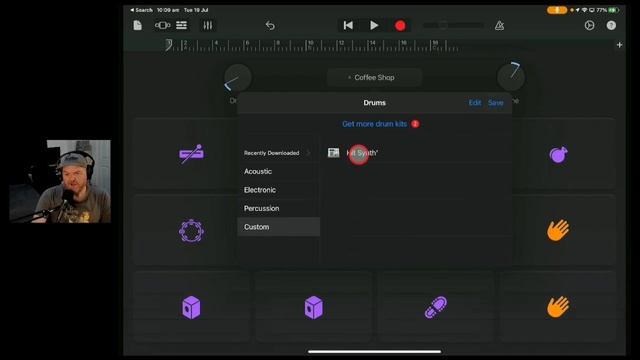Viewport: 640px width, 360px height.
Task: Select the Electronic drum category
Action: click(278, 190)
